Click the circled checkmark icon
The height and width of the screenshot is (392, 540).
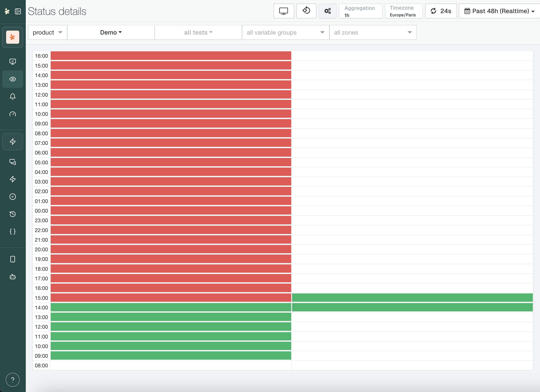pyautogui.click(x=13, y=196)
